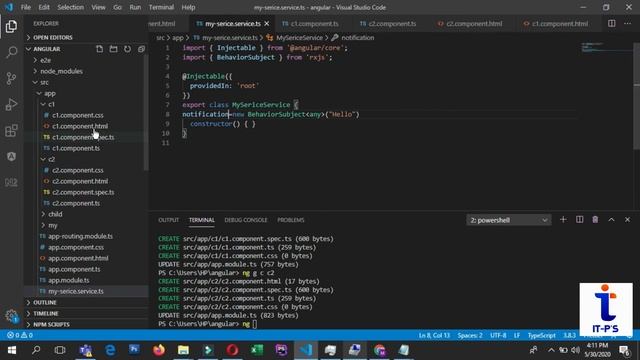This screenshot has height=360, width=640.
Task: Refresh the Explorer file tree
Action: (x=127, y=49)
